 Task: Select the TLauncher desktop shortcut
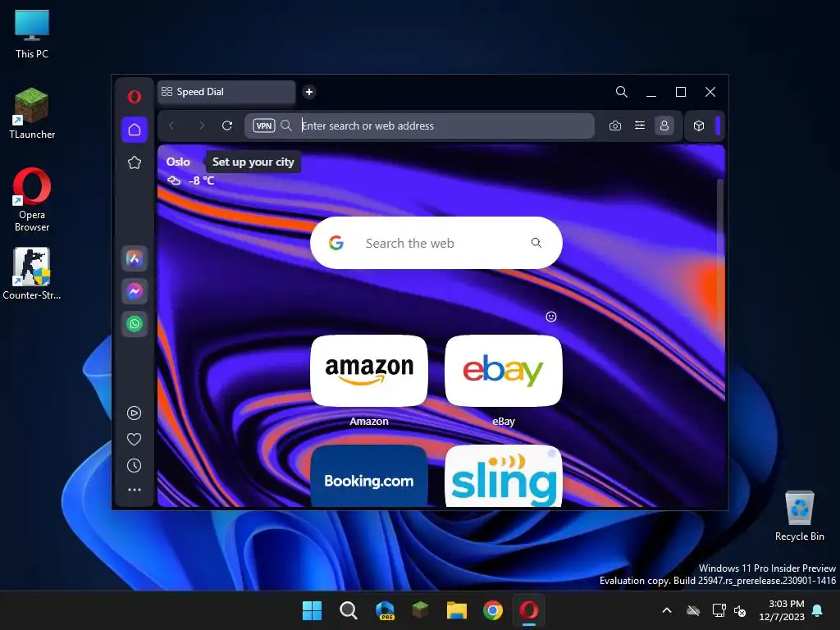pos(32,113)
